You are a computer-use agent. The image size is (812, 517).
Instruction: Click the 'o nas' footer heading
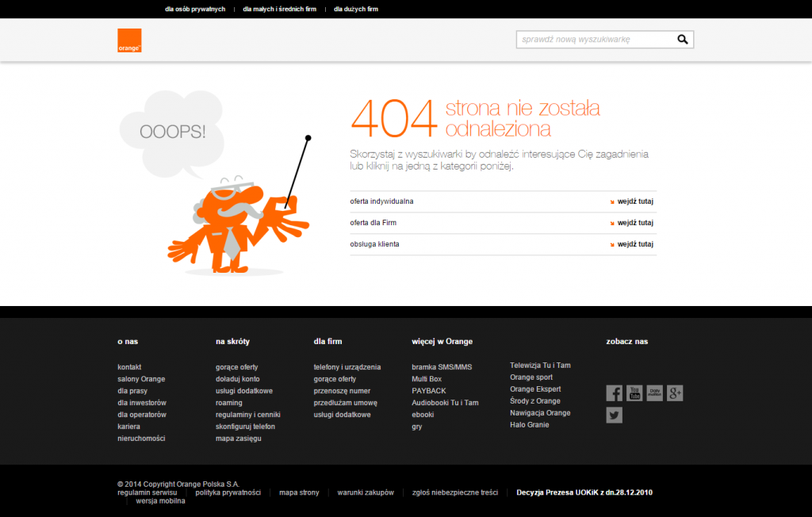coord(128,342)
